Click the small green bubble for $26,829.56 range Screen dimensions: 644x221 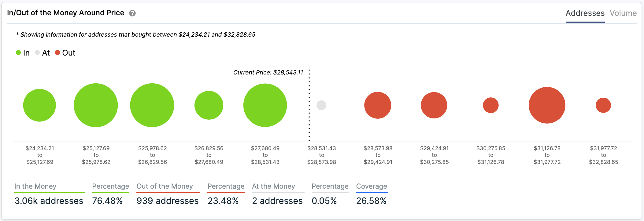click(209, 105)
